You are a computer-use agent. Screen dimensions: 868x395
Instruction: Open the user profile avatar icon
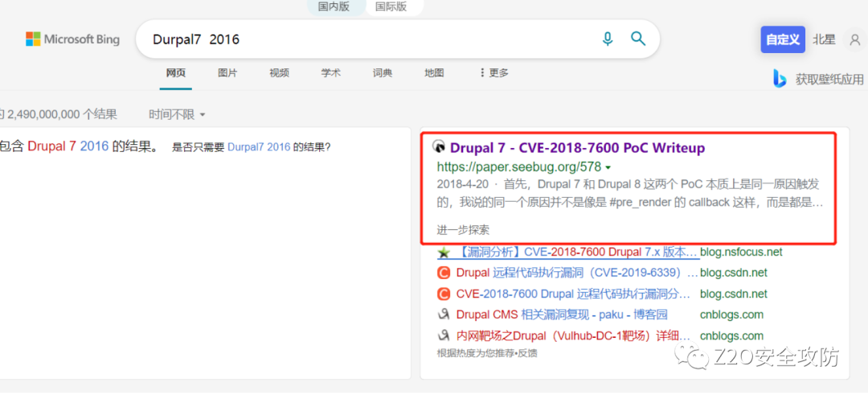[x=854, y=40]
